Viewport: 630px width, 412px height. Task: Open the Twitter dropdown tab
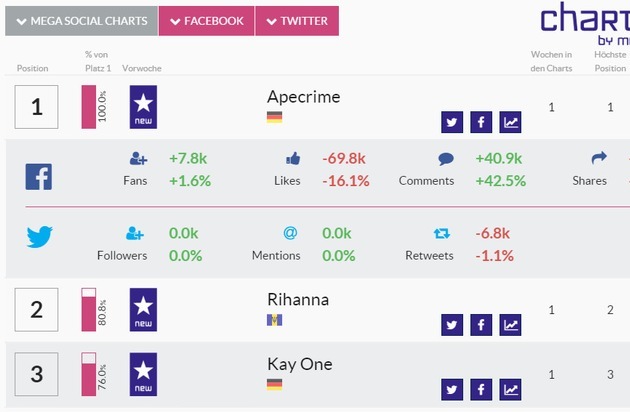pyautogui.click(x=297, y=21)
